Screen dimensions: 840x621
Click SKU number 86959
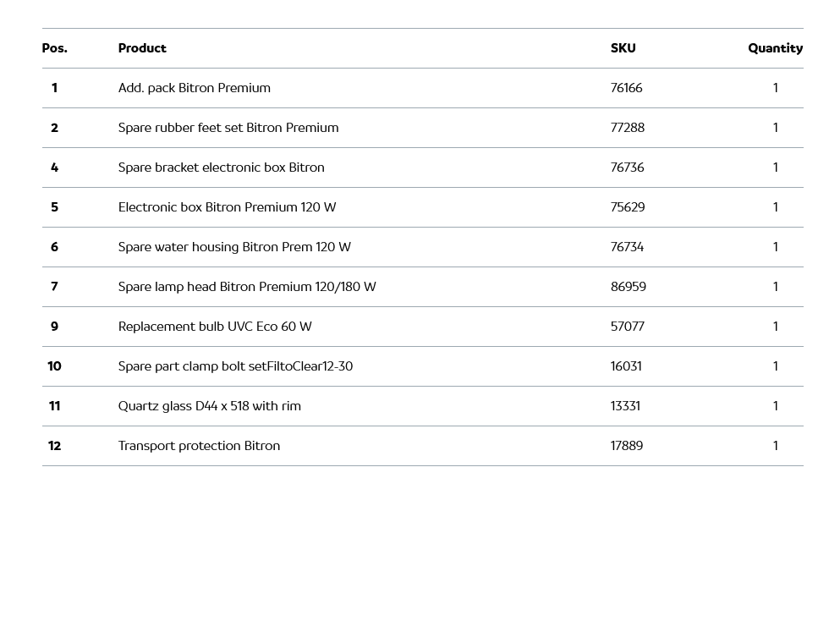point(629,287)
